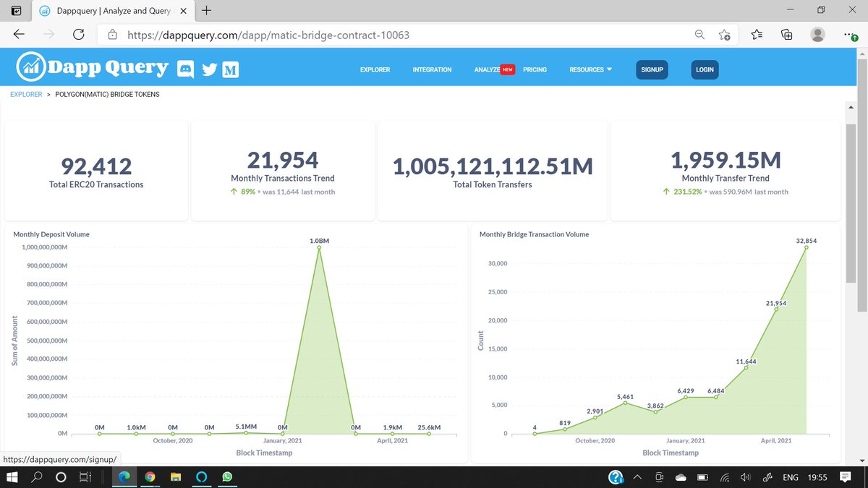Click the zoom out magnifier in address bar

click(x=699, y=34)
